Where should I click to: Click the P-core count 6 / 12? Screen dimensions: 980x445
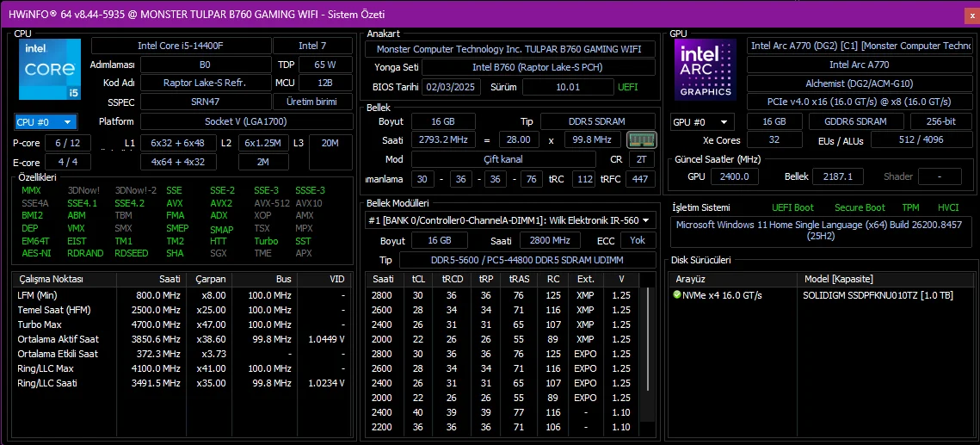67,143
